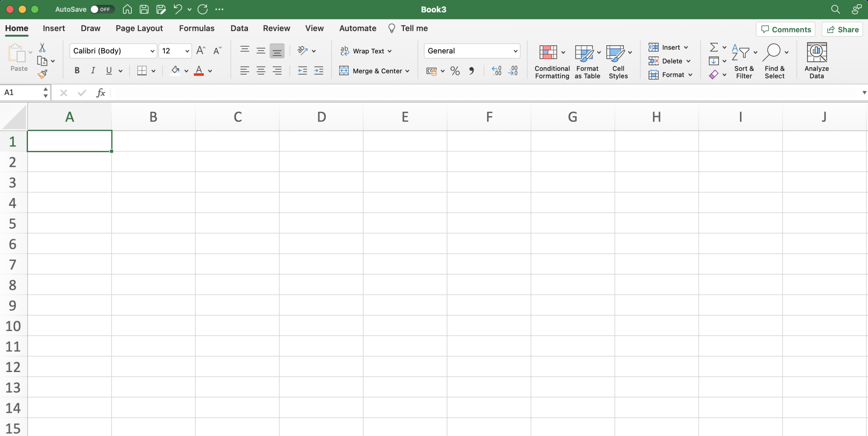The height and width of the screenshot is (436, 868).
Task: Expand the Merge & Center options
Action: tap(406, 71)
